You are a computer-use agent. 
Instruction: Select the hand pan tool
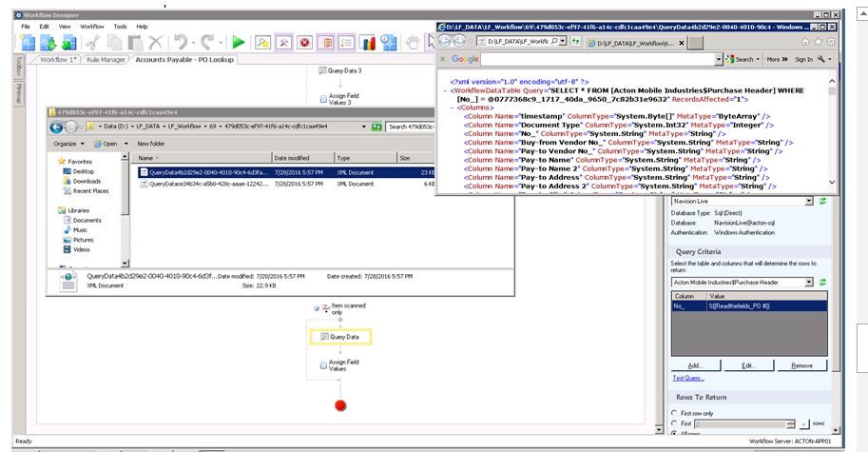413,43
